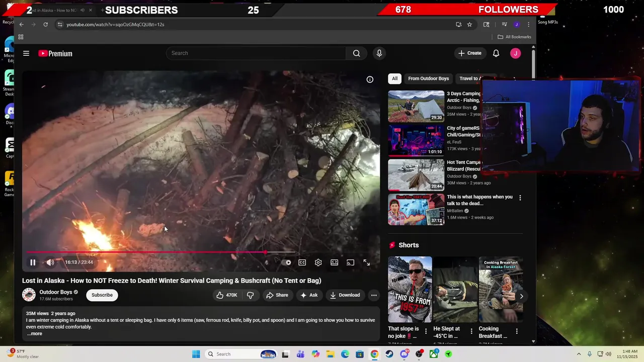
Task: Bookmark this page with the star
Action: tap(469, 24)
